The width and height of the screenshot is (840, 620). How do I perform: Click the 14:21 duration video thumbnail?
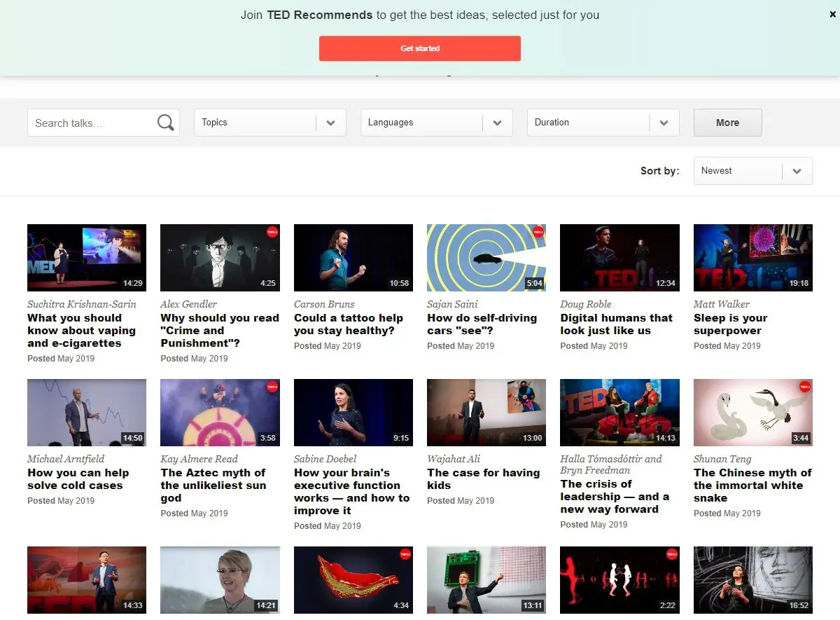click(x=220, y=581)
